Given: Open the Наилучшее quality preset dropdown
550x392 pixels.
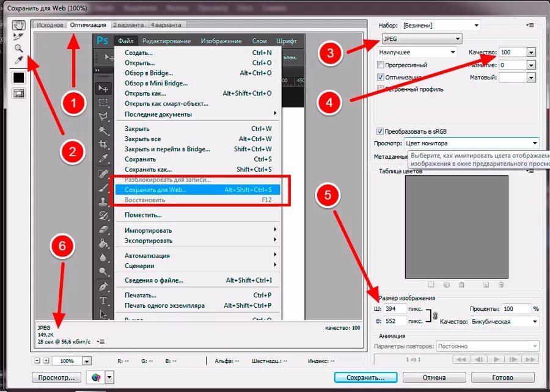Looking at the screenshot, I should click(x=417, y=52).
